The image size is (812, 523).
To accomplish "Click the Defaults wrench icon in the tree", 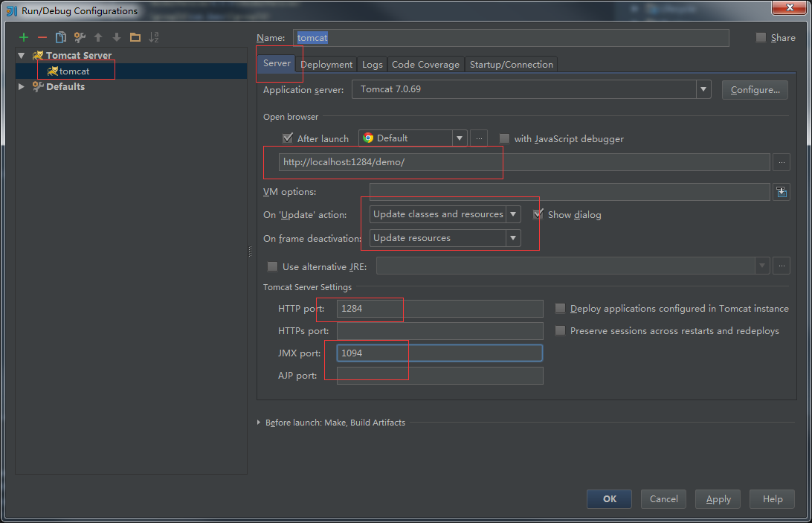I will pos(38,86).
